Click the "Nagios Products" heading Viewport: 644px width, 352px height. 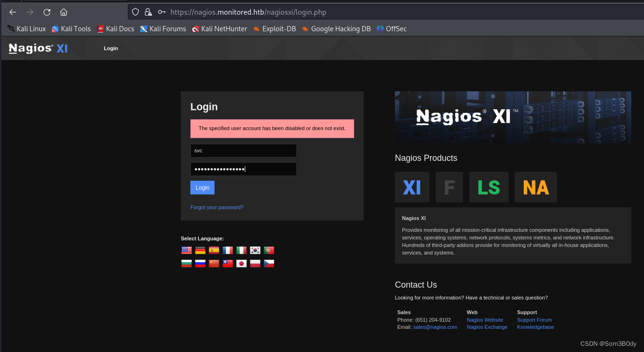[426, 158]
